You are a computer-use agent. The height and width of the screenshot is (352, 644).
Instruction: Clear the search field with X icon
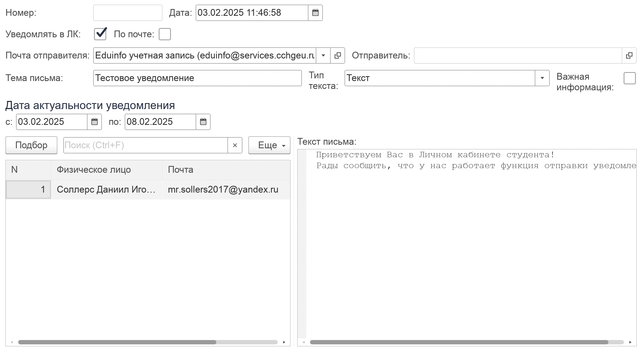tap(235, 145)
